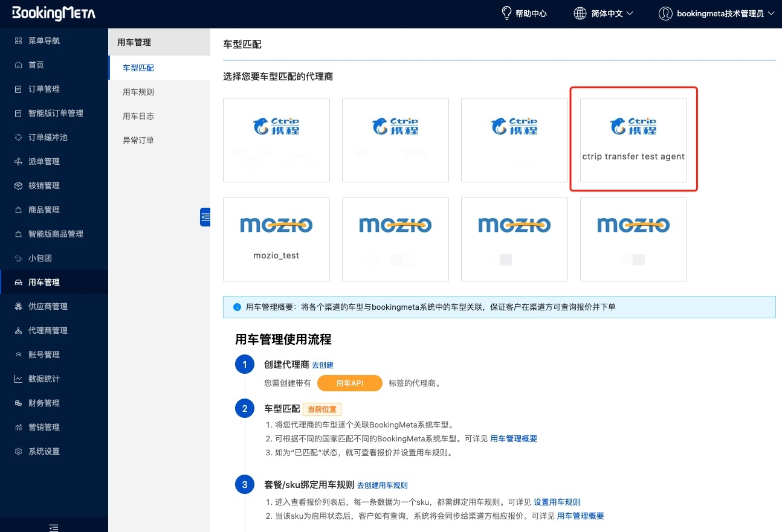
Task: Click the globe language icon
Action: point(580,13)
